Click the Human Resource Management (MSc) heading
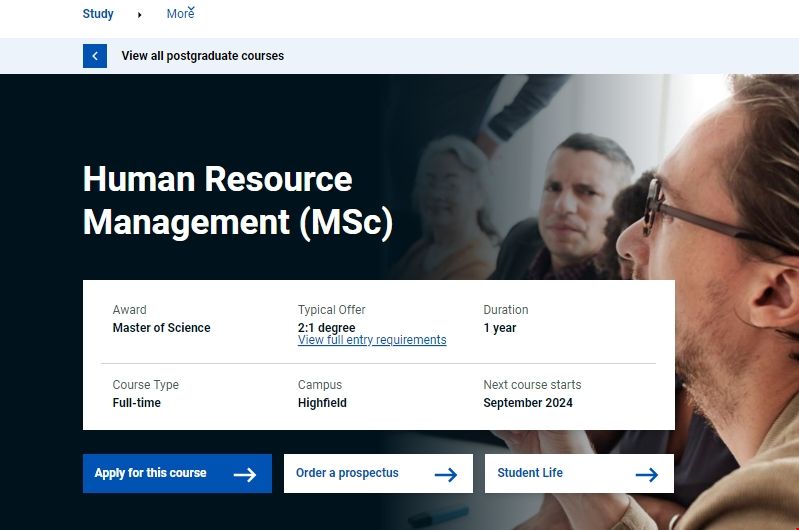The image size is (799, 530). pos(238,201)
